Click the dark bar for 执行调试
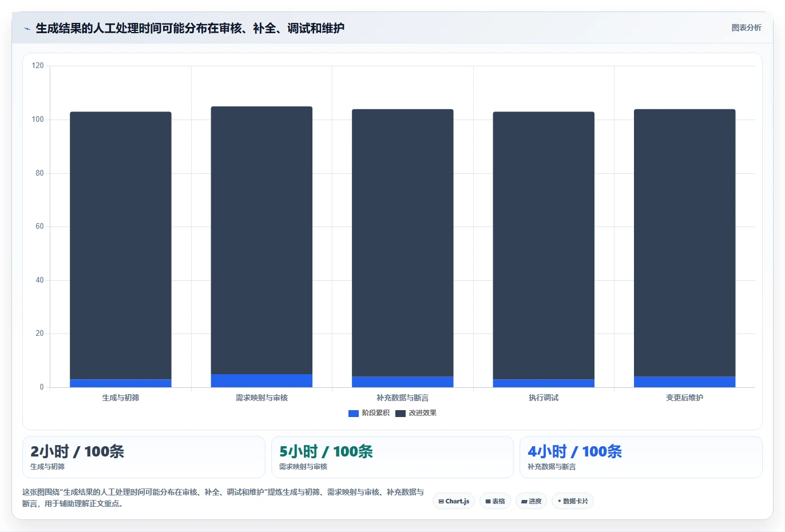The image size is (785, 532). click(544, 245)
